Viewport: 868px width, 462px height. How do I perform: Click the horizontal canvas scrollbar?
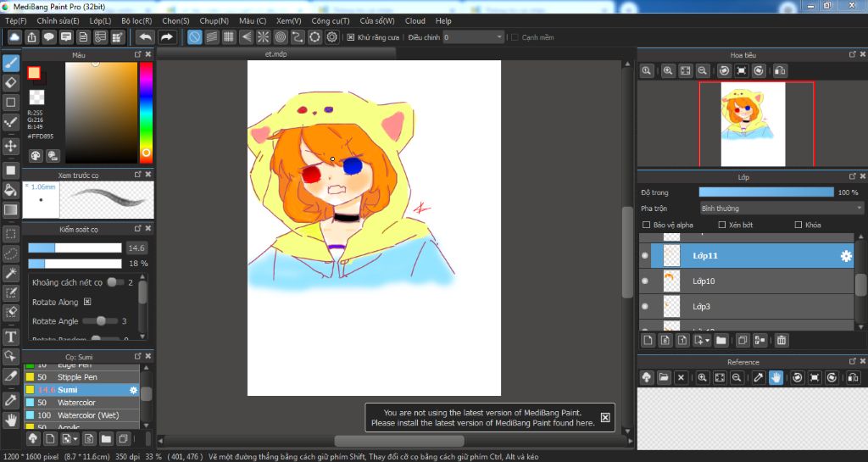pos(399,441)
